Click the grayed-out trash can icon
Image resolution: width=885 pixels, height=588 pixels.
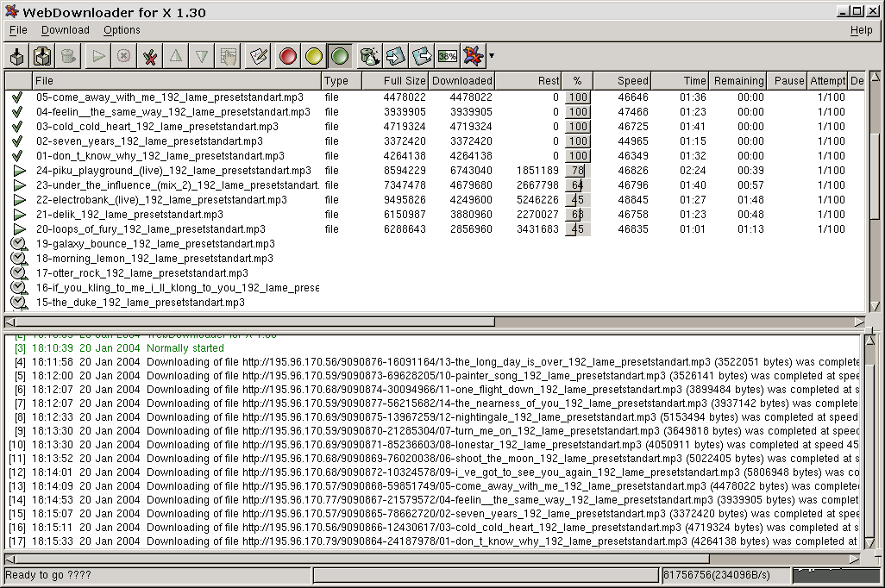point(68,56)
